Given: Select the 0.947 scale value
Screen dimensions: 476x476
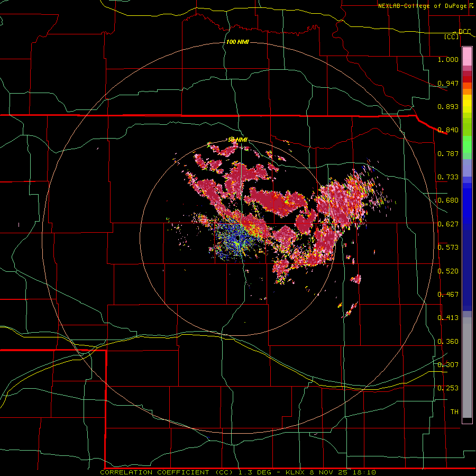Looking at the screenshot, I should 448,83.
